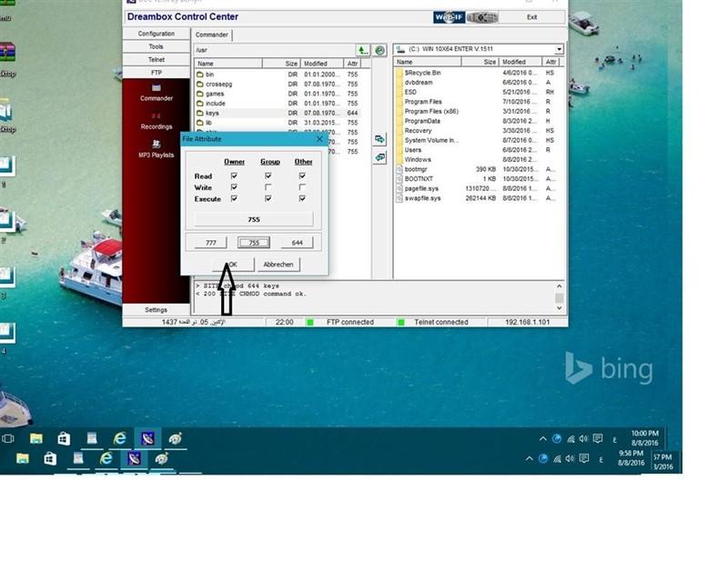
Task: Select the include folder icon
Action: click(200, 104)
